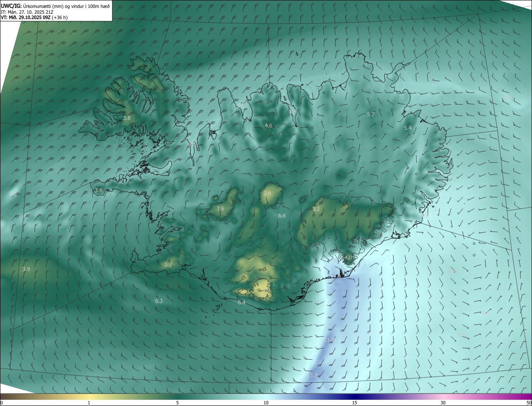The width and height of the screenshot is (532, 406).
Task: Click the colour scale tick label "5"
Action: click(177, 403)
